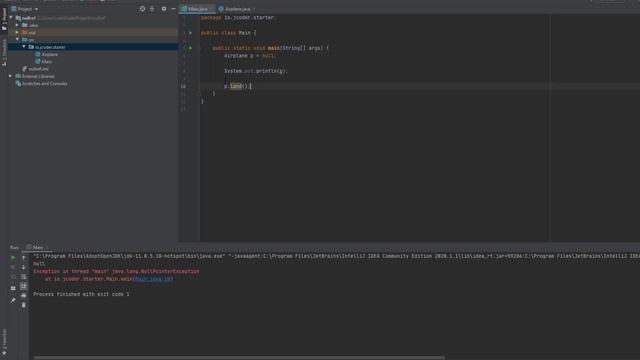Image resolution: width=640 pixels, height=360 pixels.
Task: Collapse the method fold marker at line 11
Action: point(198,94)
